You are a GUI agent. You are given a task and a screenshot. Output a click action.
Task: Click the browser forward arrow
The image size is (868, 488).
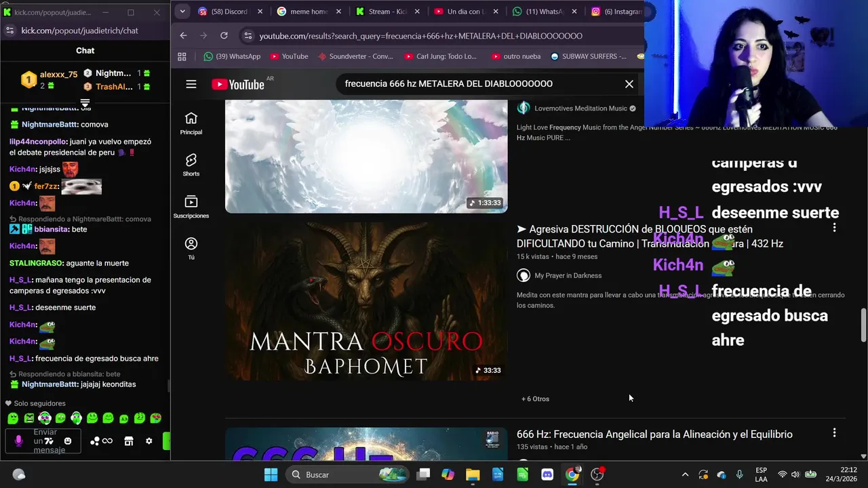pyautogui.click(x=203, y=36)
